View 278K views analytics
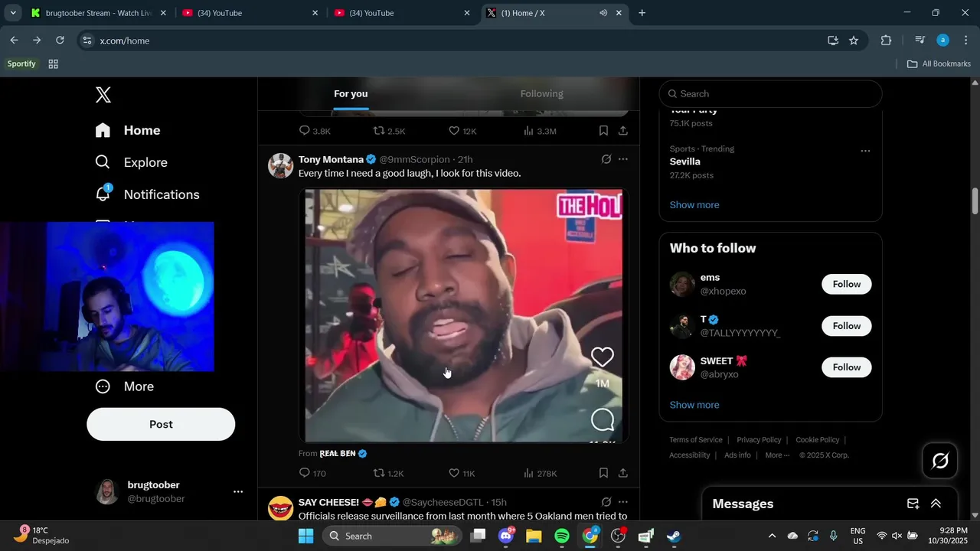Screen dimensions: 980x551 click(540, 473)
